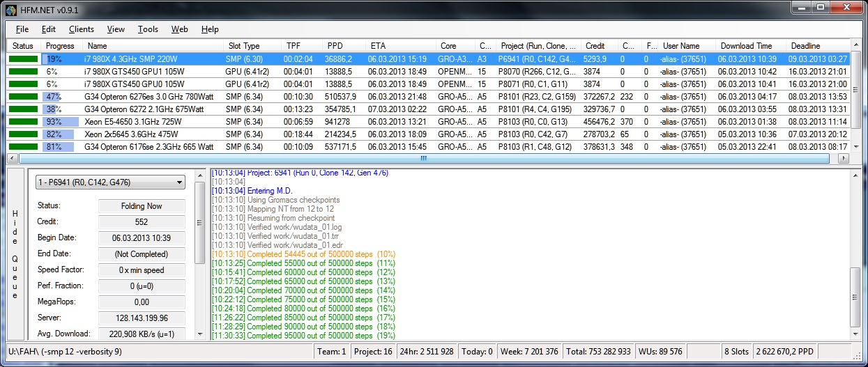Click the status bar path U:\FAH\ (-smp 12 -verbosity 9)
Viewport: 868px width, 367px height.
pyautogui.click(x=64, y=352)
